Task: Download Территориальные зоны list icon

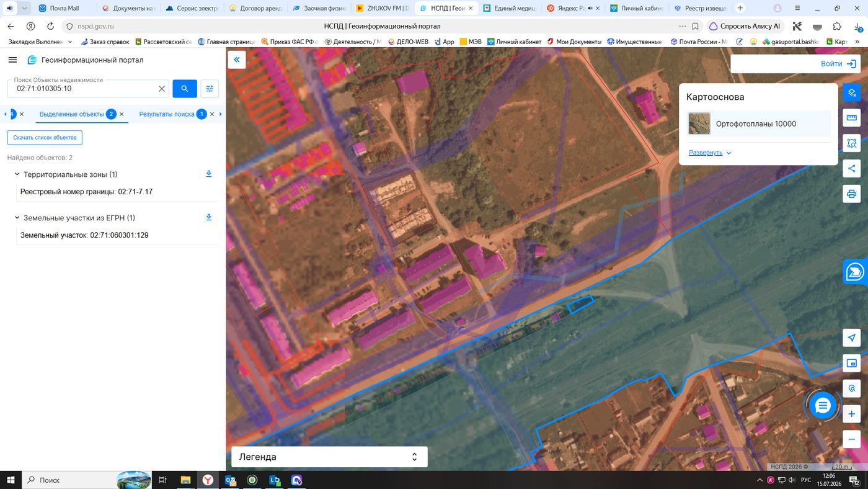Action: (209, 174)
